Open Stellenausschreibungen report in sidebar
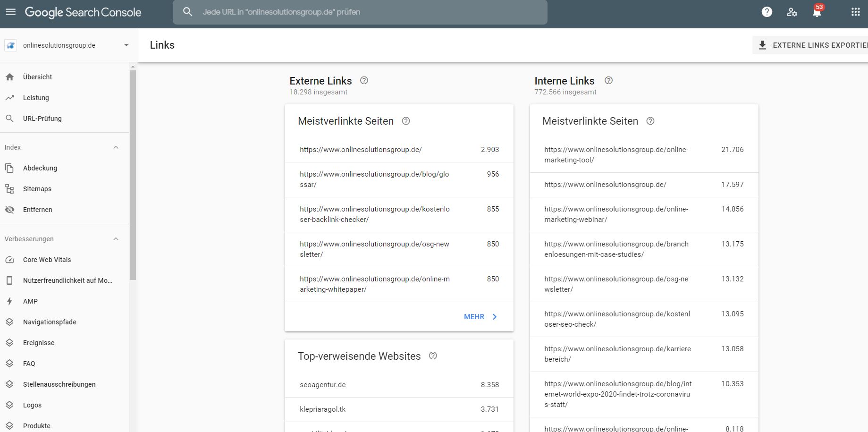The image size is (868, 432). [x=65, y=384]
